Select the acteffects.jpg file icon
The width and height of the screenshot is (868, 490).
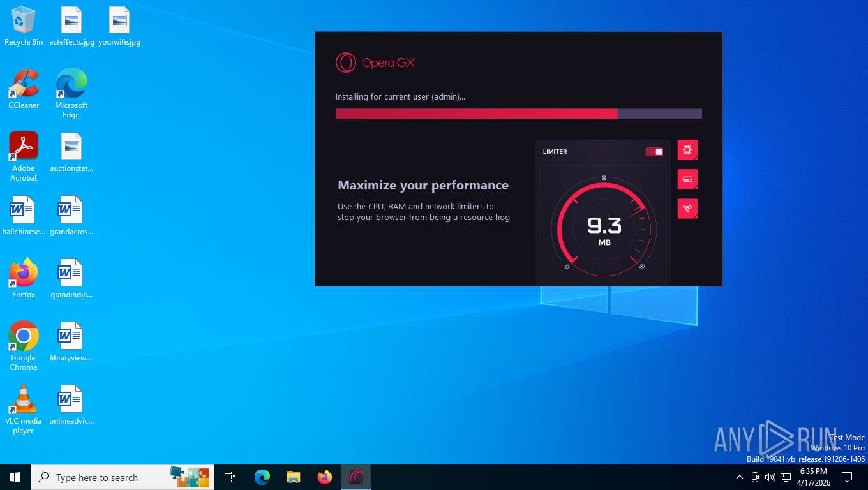pos(71,27)
